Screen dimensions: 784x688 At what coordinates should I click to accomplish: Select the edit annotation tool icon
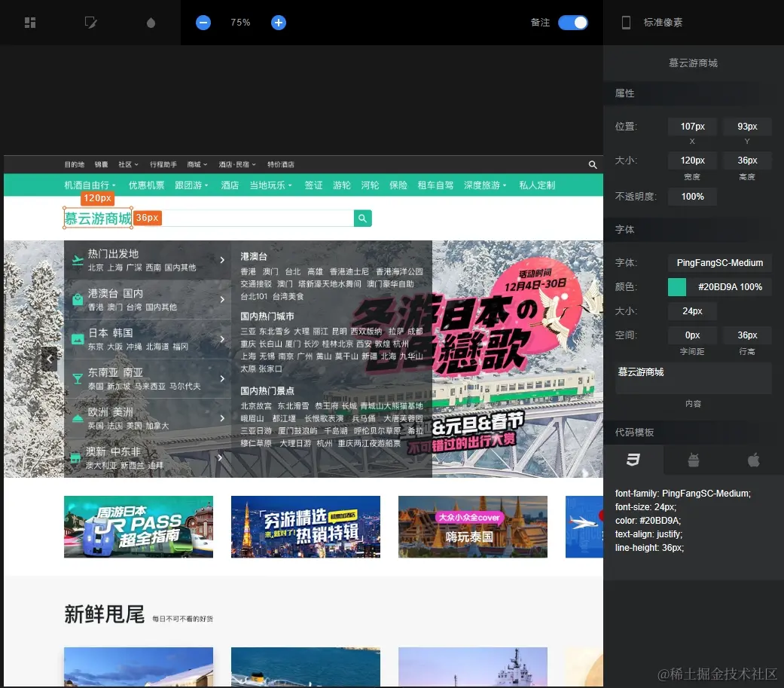coord(90,23)
